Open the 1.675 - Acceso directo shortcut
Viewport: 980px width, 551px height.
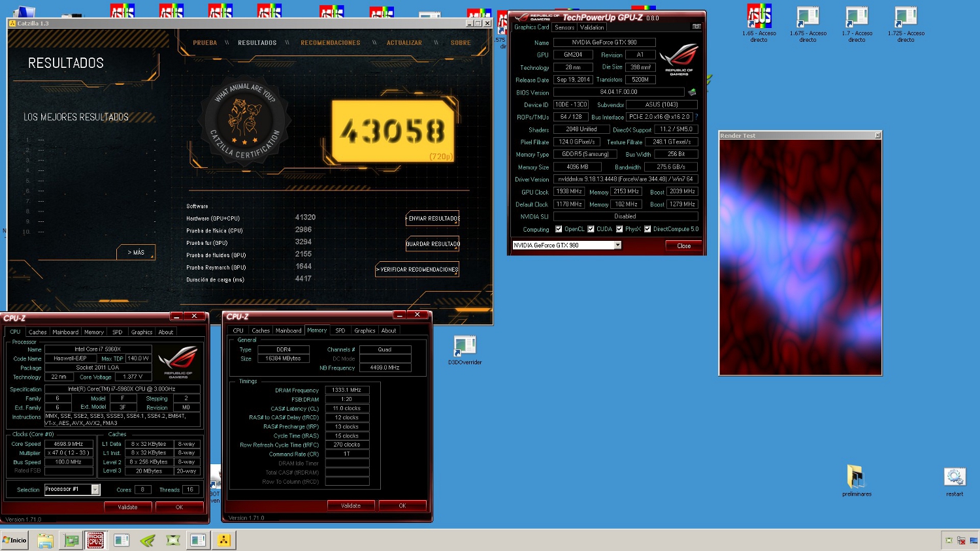pos(808,24)
